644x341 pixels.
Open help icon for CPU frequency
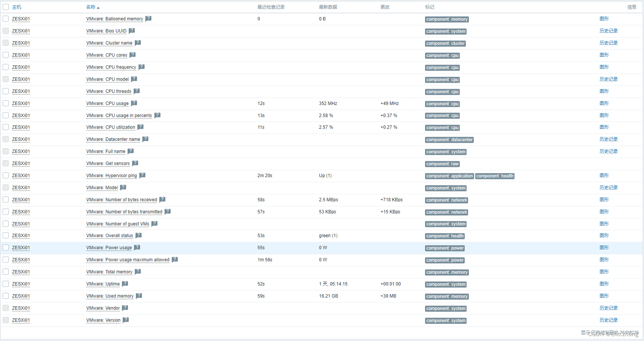tap(142, 67)
